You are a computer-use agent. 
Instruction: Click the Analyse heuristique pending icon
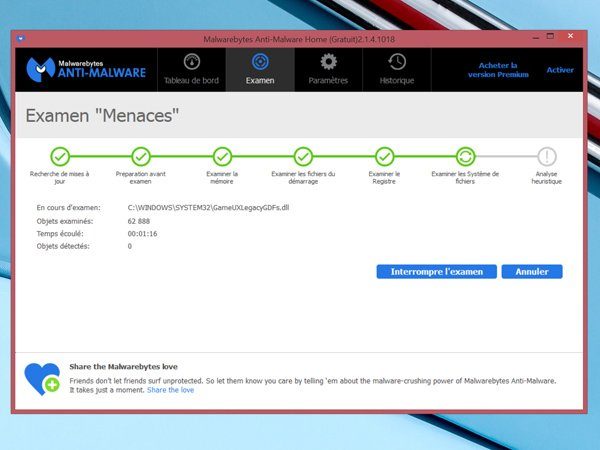pos(546,157)
